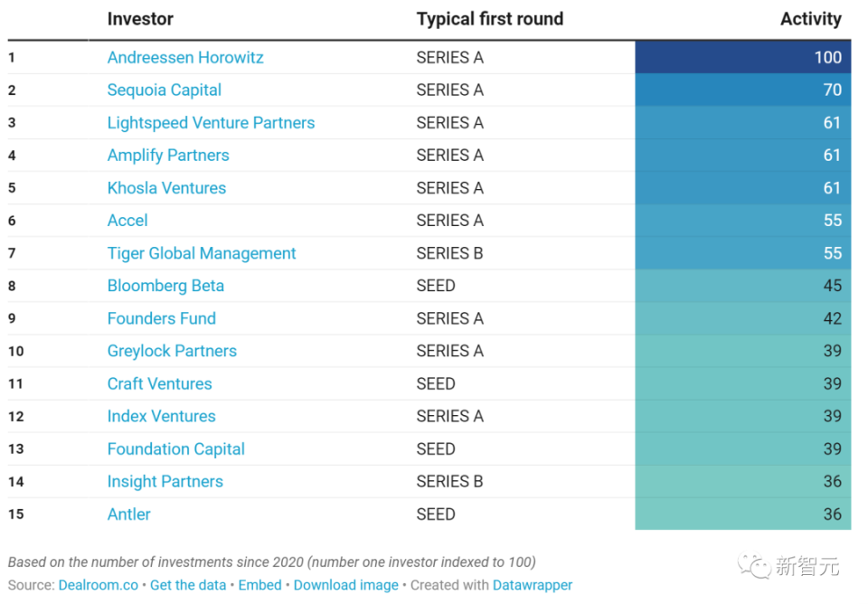This screenshot has height=604, width=868.
Task: Click the Index Ventures link
Action: pyautogui.click(x=161, y=416)
